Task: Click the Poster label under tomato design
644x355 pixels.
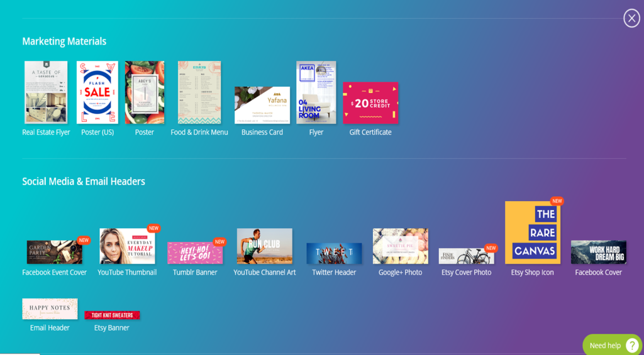Action: pyautogui.click(x=145, y=132)
